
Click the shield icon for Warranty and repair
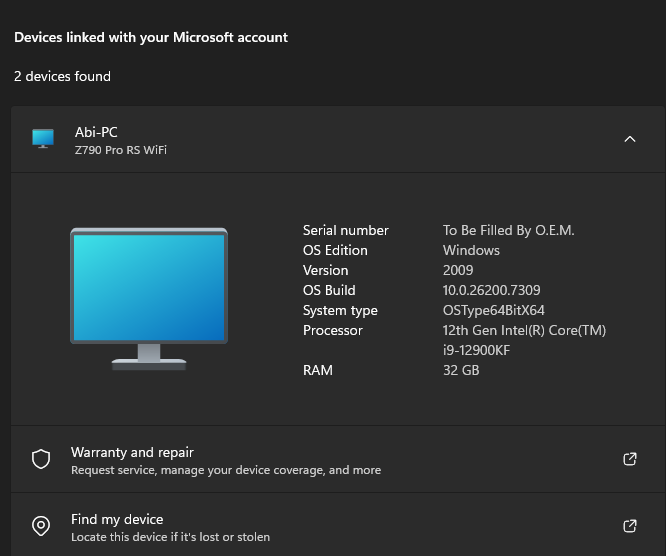[41, 459]
